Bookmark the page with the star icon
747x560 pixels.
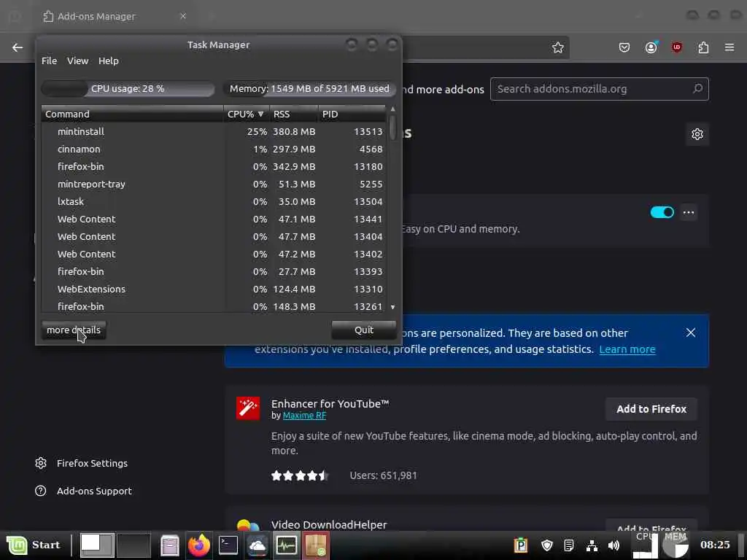[x=558, y=47]
